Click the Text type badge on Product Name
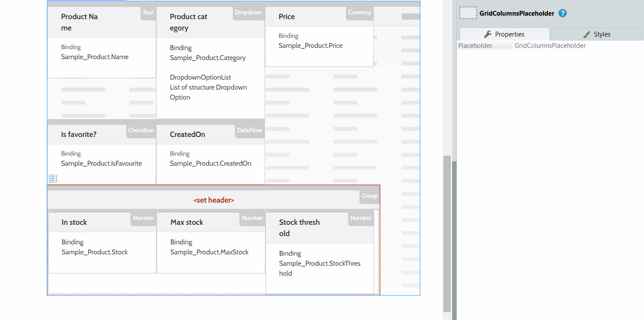This screenshot has width=644, height=320. click(148, 13)
